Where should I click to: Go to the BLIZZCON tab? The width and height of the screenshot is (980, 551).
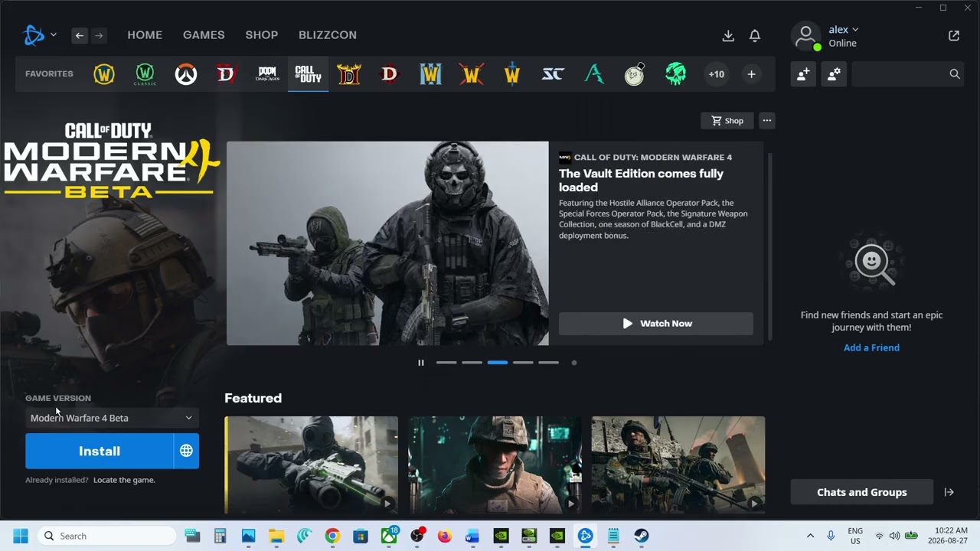tap(328, 35)
